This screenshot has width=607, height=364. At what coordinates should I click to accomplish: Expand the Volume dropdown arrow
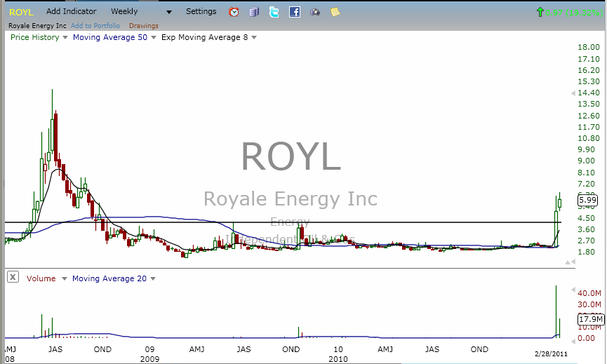(x=65, y=278)
